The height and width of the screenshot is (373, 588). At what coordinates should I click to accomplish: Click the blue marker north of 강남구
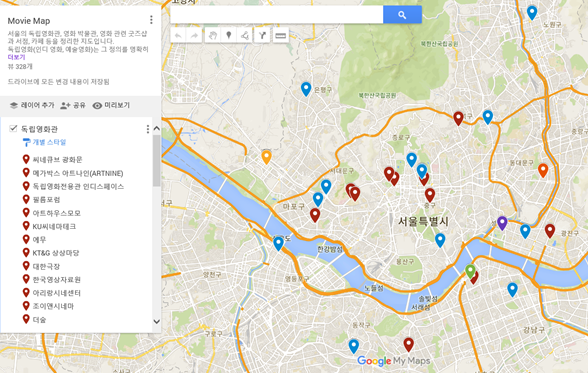[x=512, y=289]
